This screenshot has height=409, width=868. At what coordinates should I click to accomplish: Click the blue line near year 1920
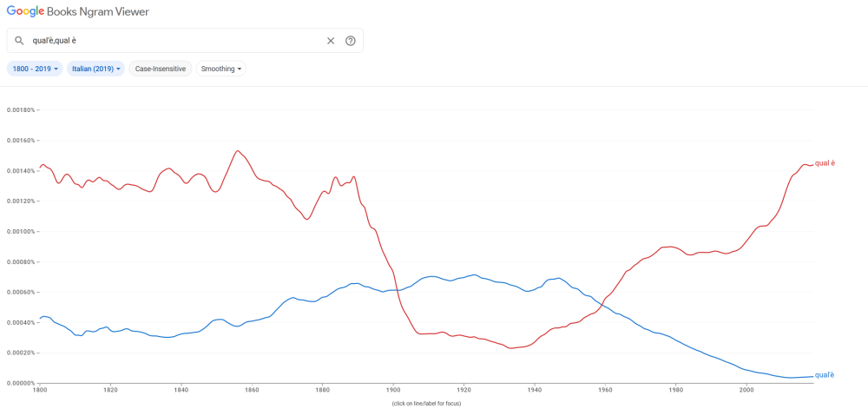(x=464, y=276)
